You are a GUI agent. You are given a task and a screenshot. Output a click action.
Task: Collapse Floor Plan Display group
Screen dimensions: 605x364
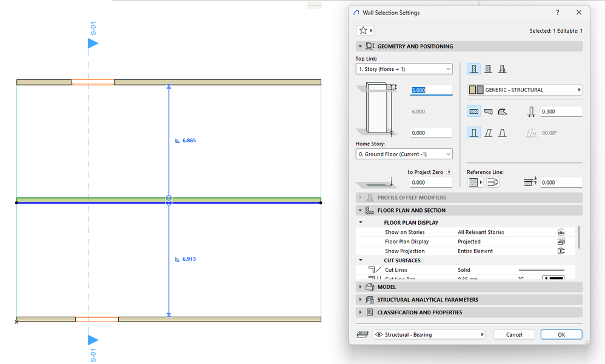coord(361,222)
